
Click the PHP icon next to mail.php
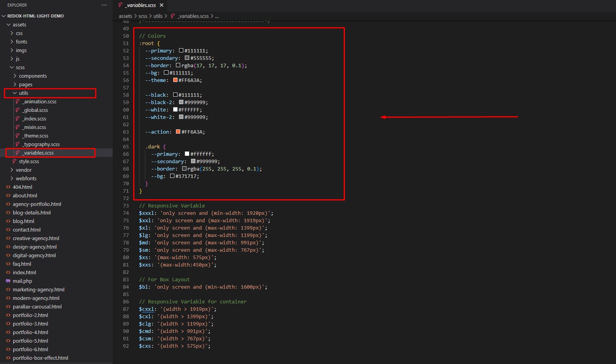coord(8,281)
